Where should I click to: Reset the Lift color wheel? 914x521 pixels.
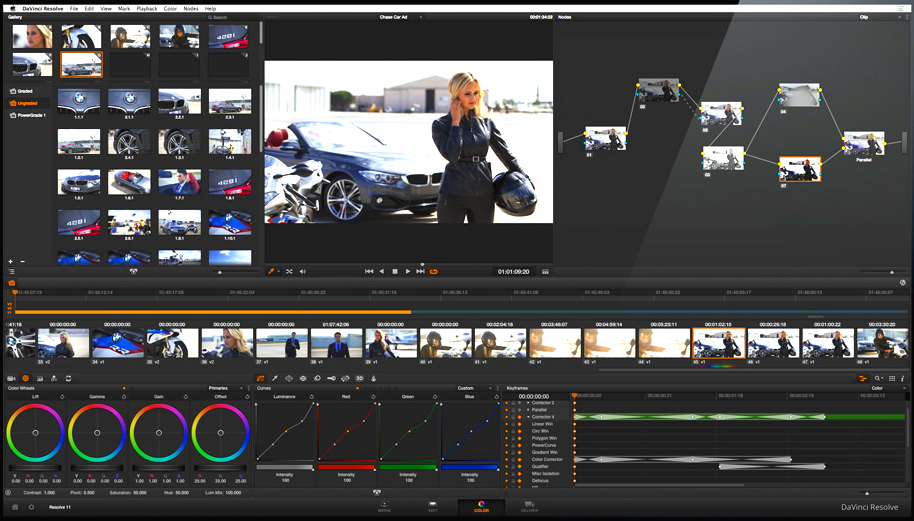point(62,397)
